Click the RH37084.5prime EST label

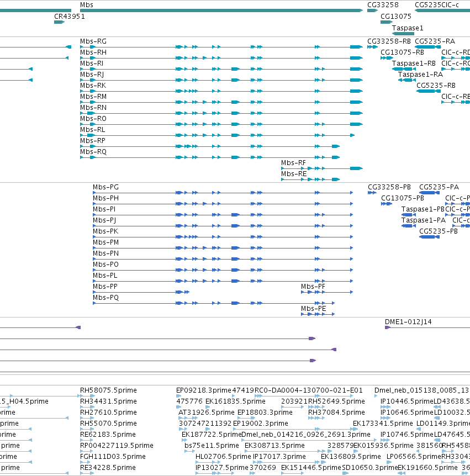tap(336, 412)
